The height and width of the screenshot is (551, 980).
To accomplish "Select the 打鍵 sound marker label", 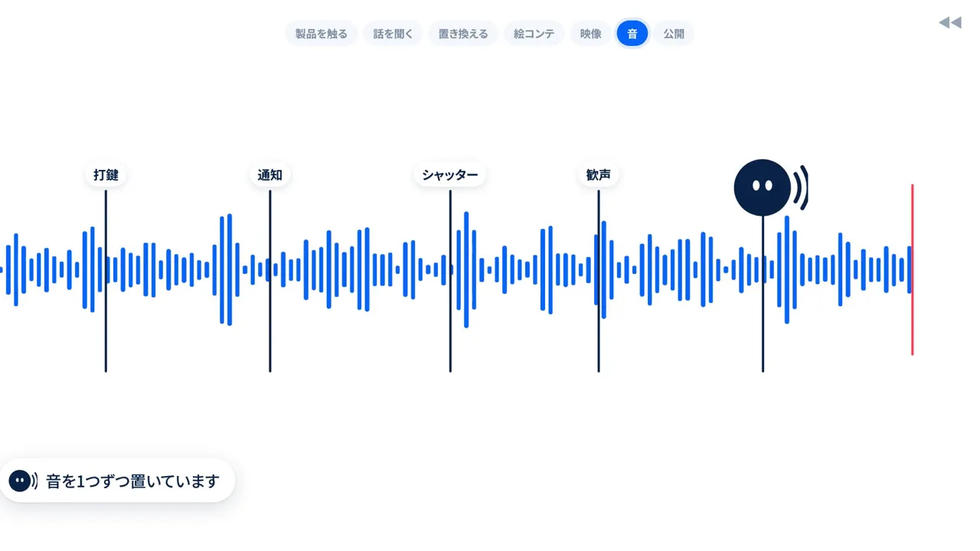I will 106,174.
